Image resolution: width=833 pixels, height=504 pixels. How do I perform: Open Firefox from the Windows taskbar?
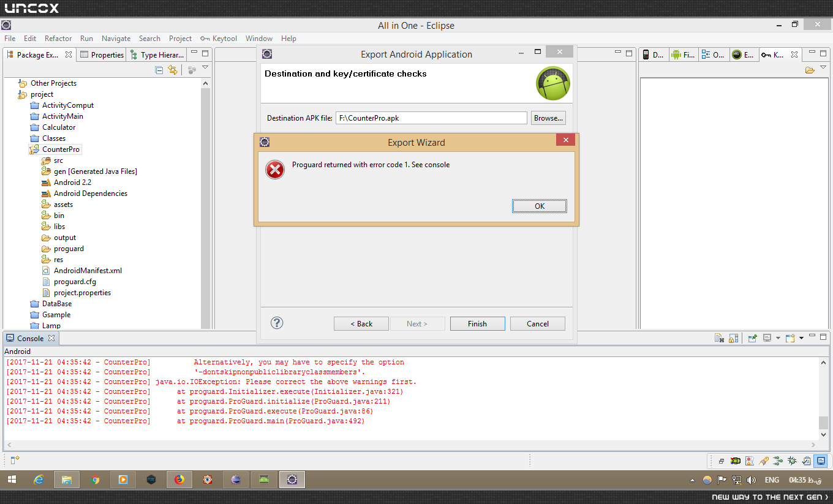click(x=179, y=480)
